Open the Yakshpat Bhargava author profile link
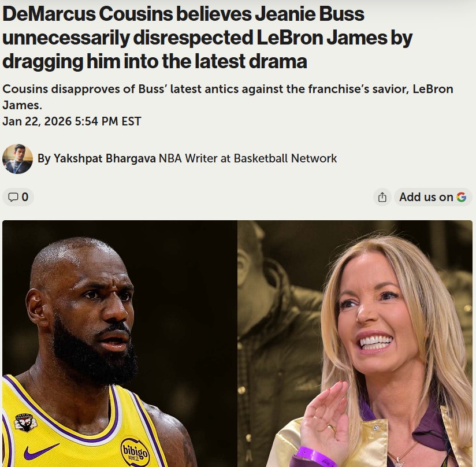 click(105, 158)
